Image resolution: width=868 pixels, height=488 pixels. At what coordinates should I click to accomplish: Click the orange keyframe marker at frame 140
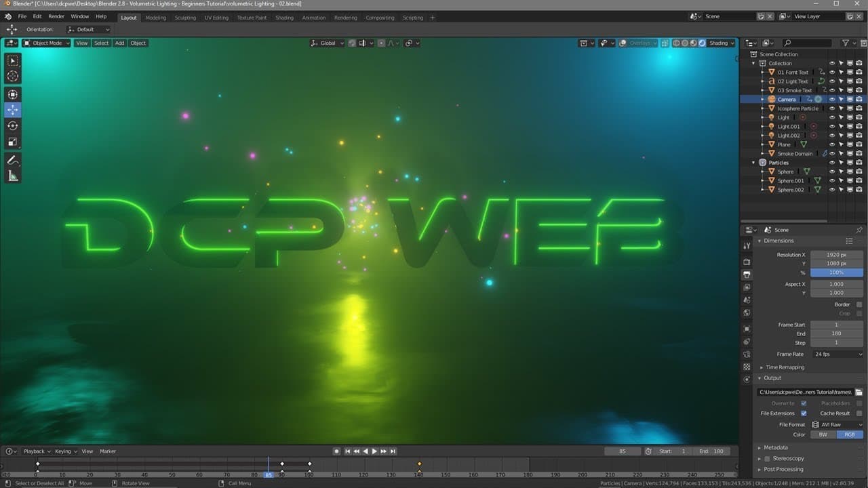[x=419, y=464]
